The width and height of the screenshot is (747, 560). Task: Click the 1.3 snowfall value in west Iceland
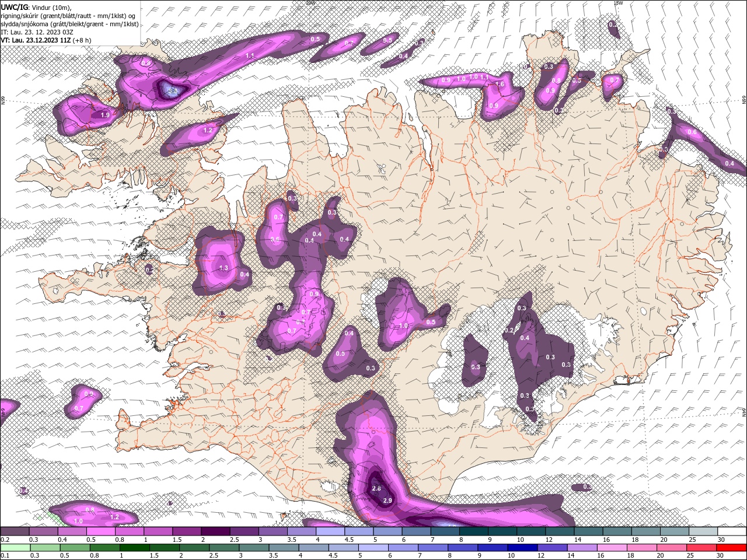(224, 268)
